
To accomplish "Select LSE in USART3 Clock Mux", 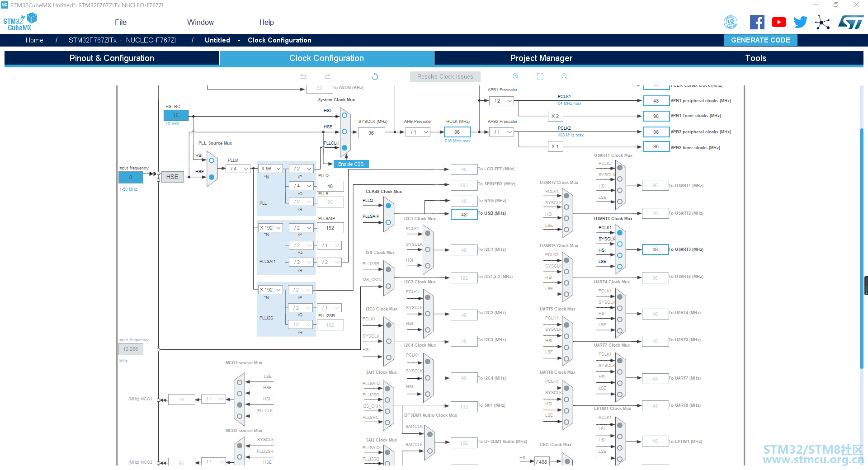I will click(x=620, y=267).
